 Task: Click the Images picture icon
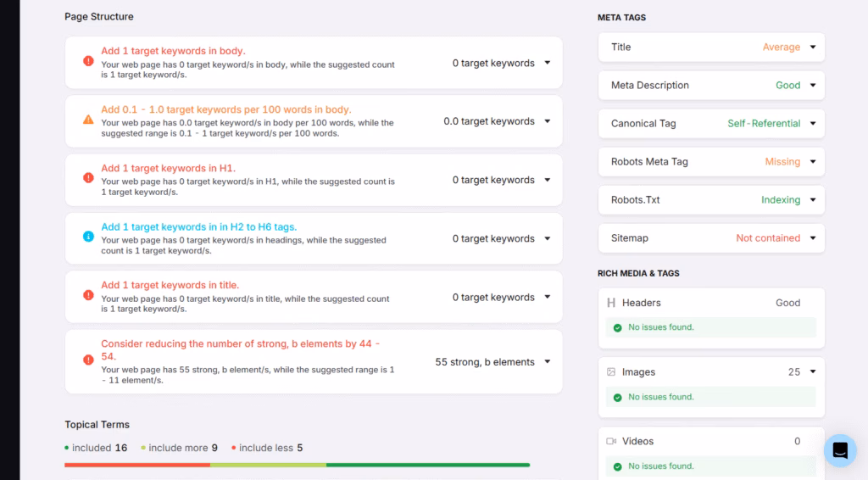[x=610, y=372]
